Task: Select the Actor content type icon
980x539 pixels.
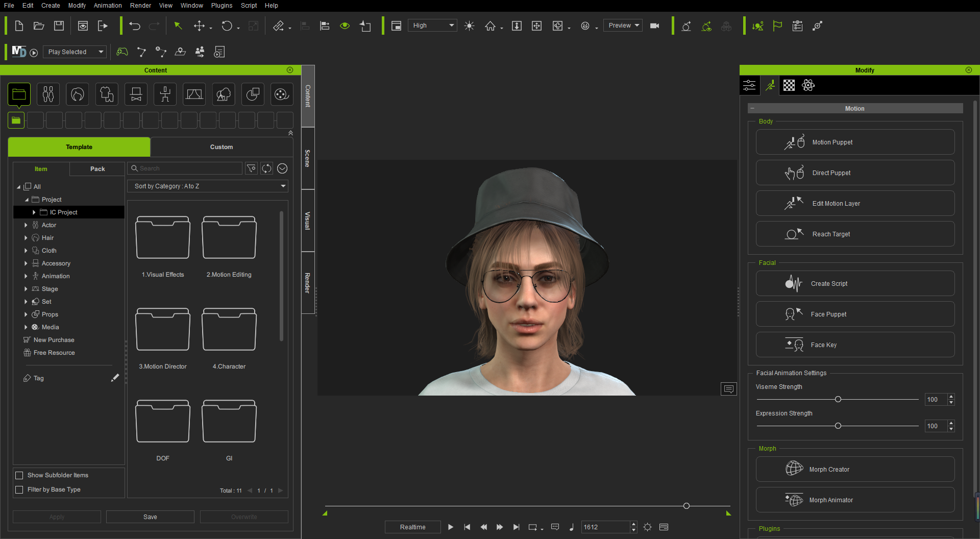Action: (48, 94)
